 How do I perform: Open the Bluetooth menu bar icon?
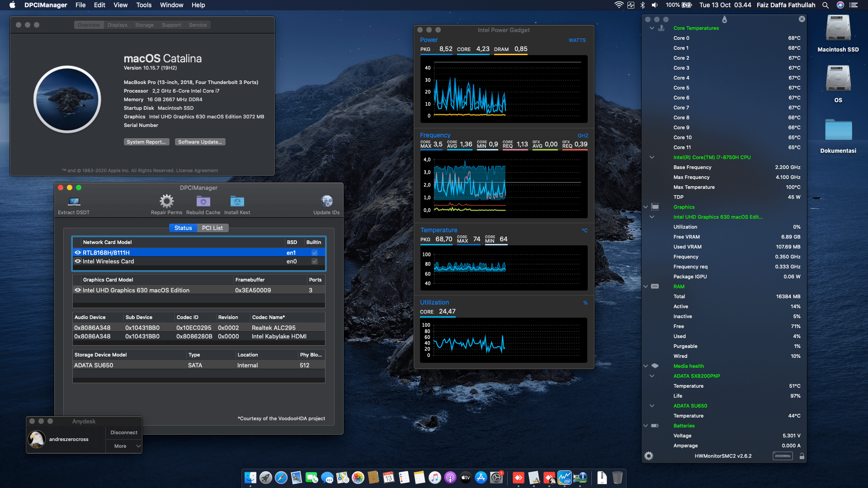pyautogui.click(x=642, y=5)
